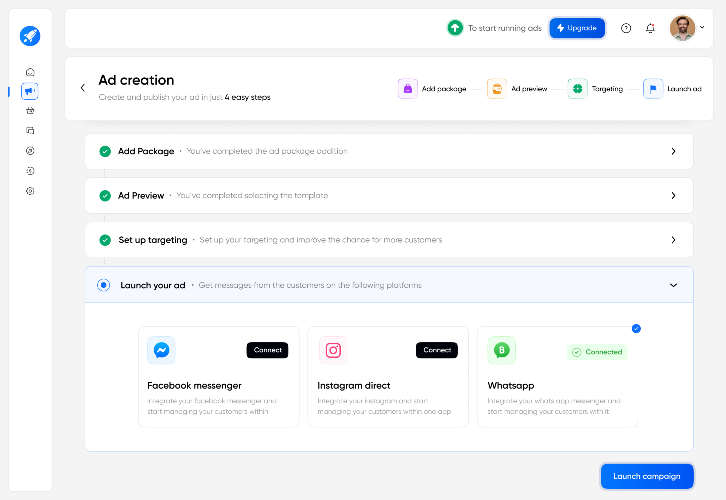Expand the Set up targeting row chevron
726x500 pixels.
(673, 240)
